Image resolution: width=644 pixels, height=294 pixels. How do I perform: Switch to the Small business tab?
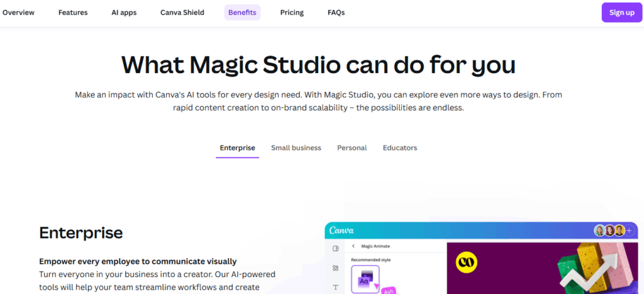pyautogui.click(x=296, y=147)
